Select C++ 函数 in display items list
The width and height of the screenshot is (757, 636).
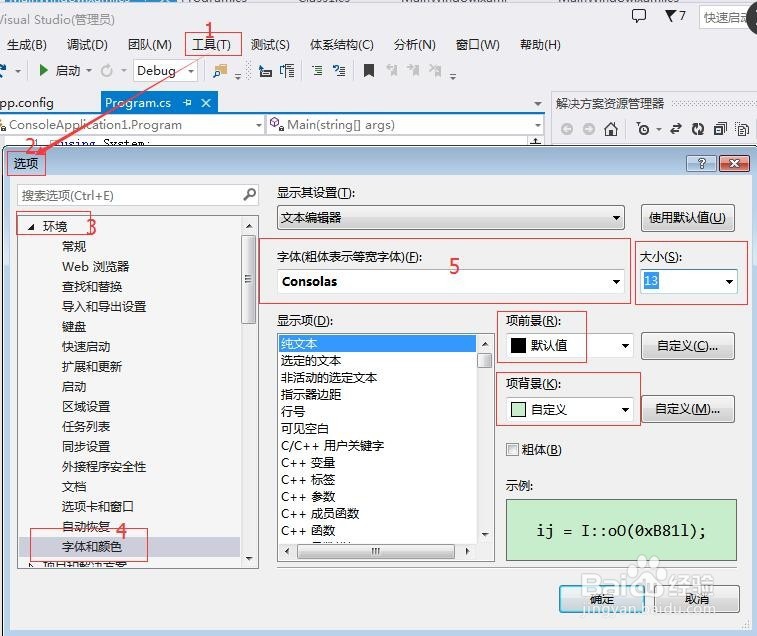(x=308, y=530)
